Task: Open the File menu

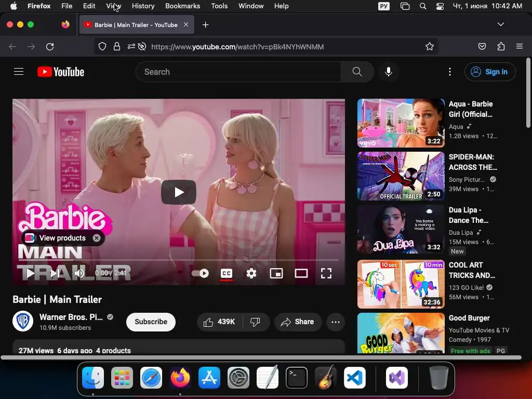Action: pyautogui.click(x=67, y=6)
